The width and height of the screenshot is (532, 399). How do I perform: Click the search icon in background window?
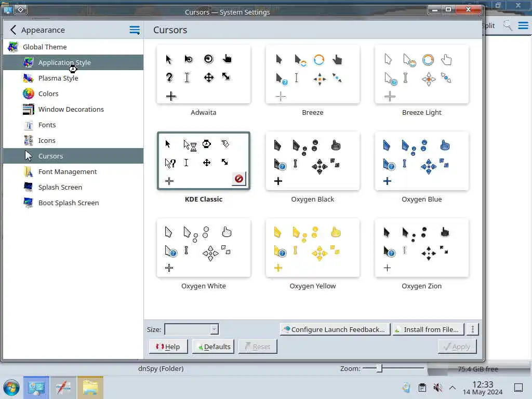(x=508, y=25)
